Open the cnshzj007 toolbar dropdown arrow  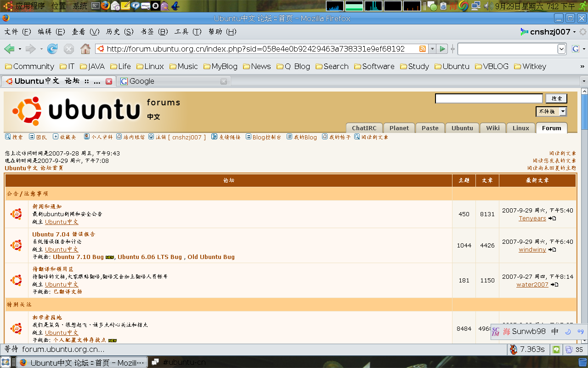[574, 32]
